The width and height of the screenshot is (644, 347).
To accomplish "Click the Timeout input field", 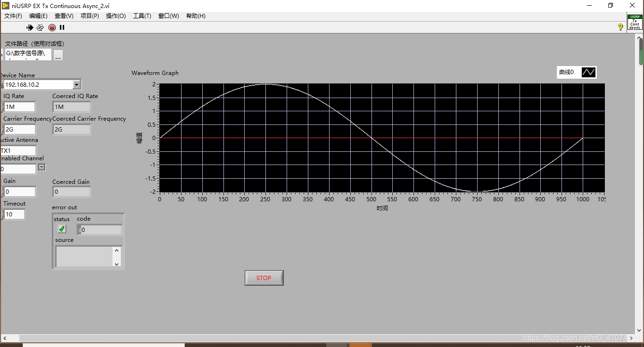I will tap(14, 214).
